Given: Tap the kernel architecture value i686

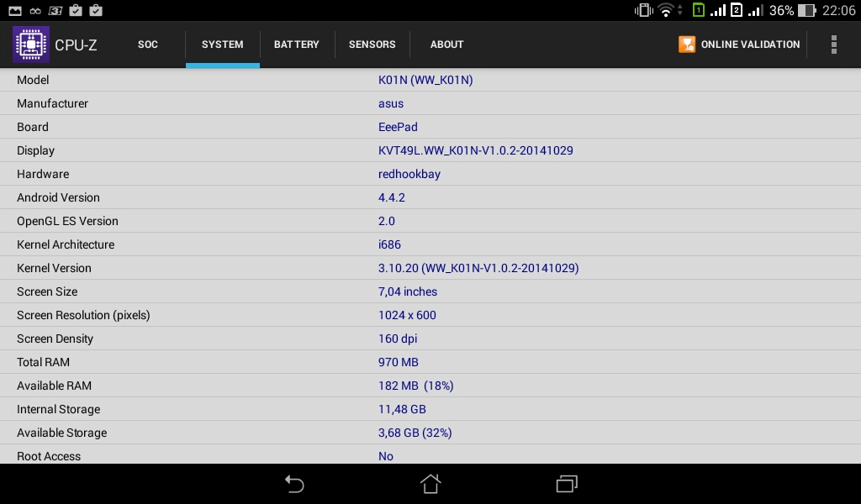Looking at the screenshot, I should coord(390,245).
